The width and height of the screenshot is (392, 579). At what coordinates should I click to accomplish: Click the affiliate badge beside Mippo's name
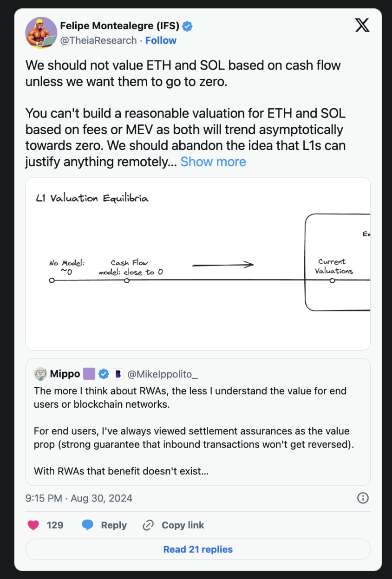[x=118, y=374]
